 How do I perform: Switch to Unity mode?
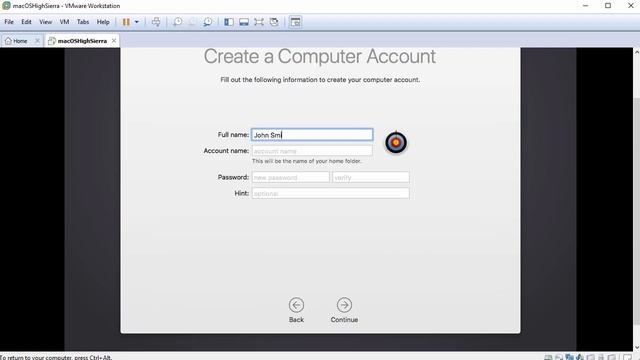click(x=274, y=22)
